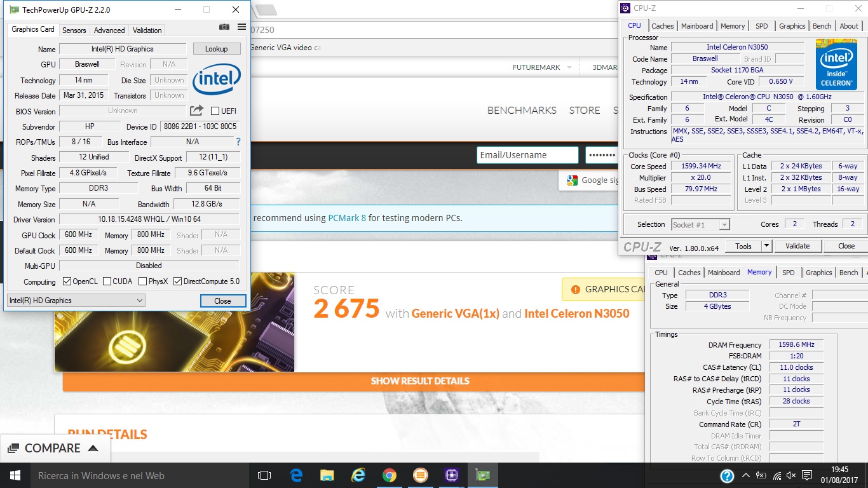
Task: Show hidden system tray icons
Action: point(745,475)
